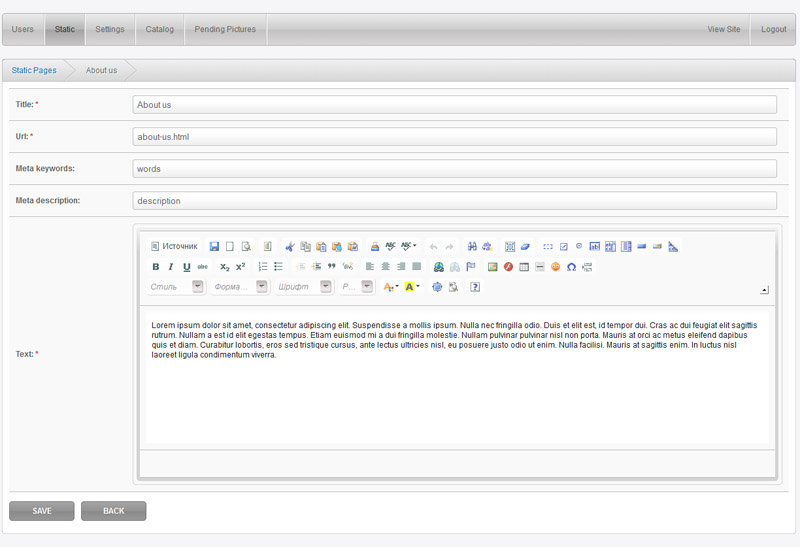
Task: Click the Insert Image icon
Action: click(x=492, y=267)
